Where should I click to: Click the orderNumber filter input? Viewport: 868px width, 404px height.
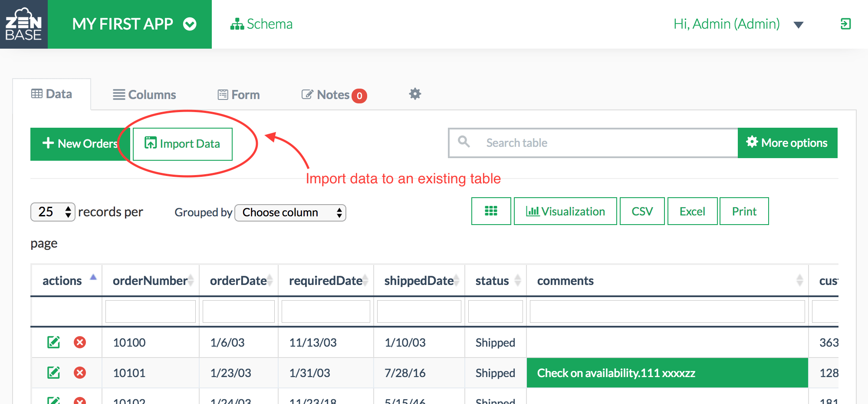coord(151,311)
